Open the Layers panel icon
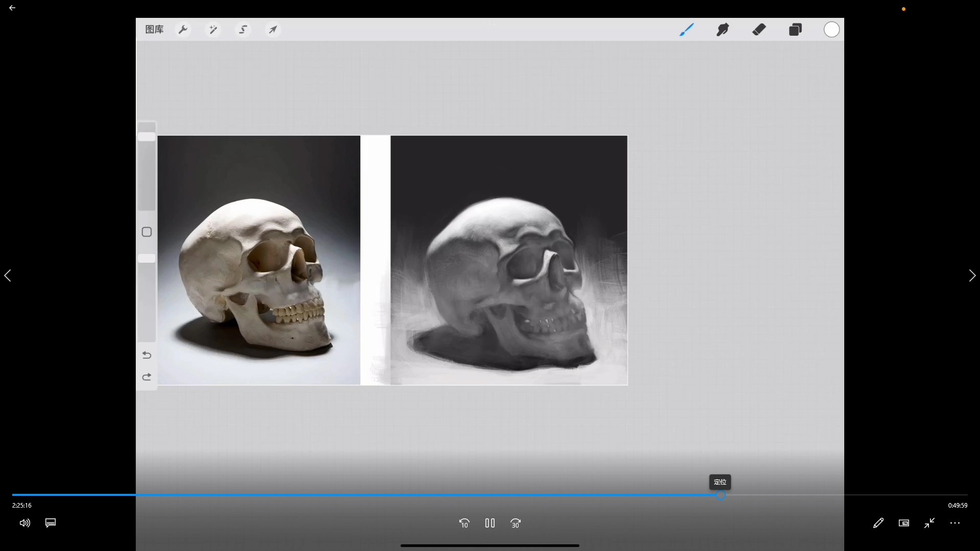 pos(795,30)
